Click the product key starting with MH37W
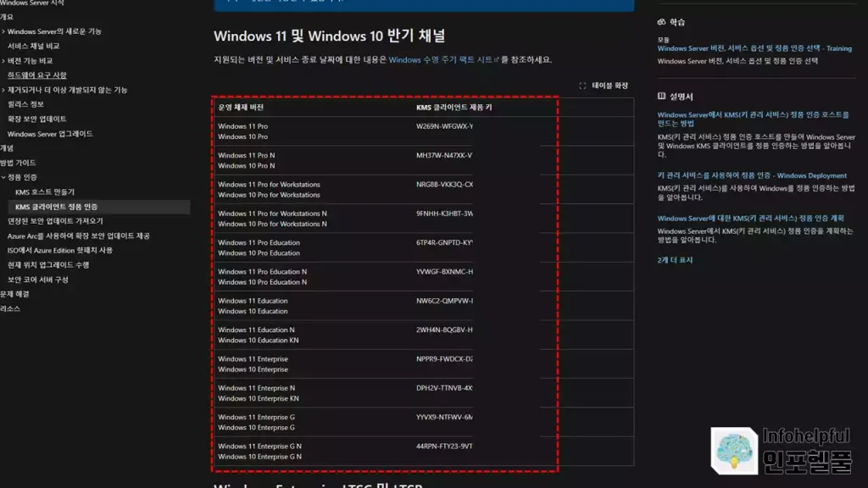This screenshot has width=868, height=488. (x=444, y=156)
